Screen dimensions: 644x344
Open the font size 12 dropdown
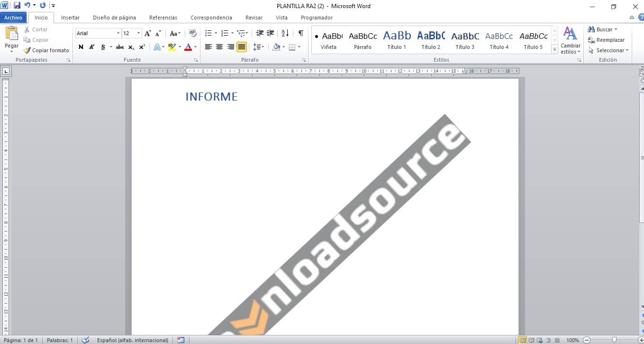tap(138, 33)
